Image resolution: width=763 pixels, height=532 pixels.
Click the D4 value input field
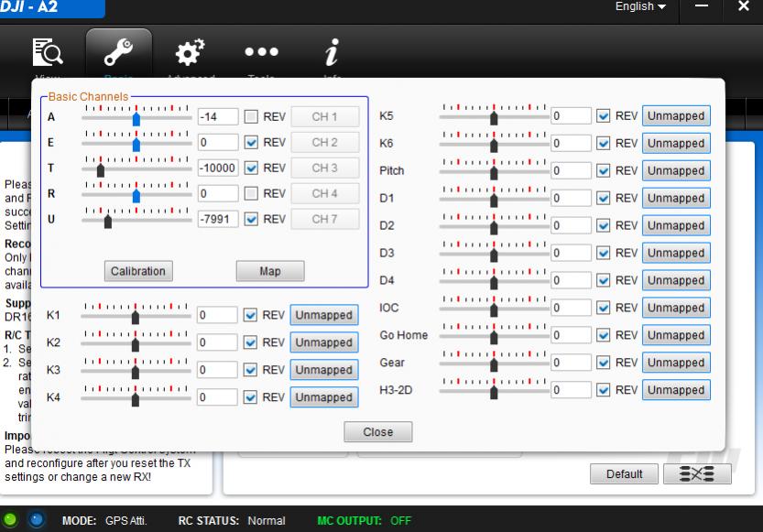(x=571, y=280)
